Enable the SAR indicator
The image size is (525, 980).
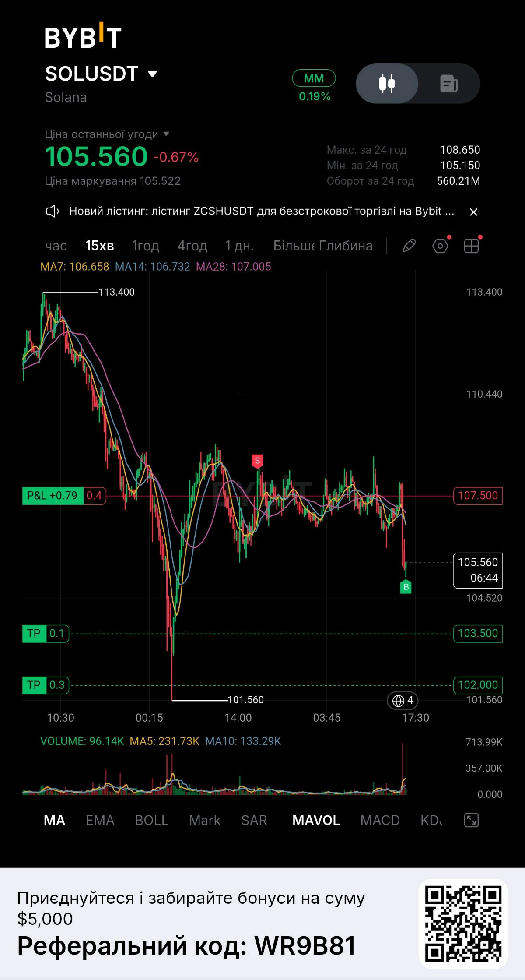[254, 820]
